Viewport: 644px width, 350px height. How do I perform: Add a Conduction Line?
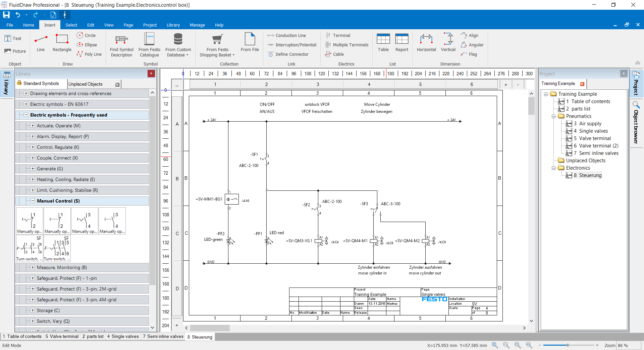[x=287, y=35]
